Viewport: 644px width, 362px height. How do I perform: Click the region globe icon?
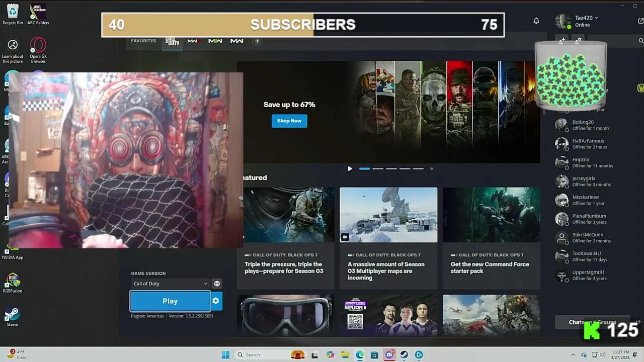click(217, 284)
